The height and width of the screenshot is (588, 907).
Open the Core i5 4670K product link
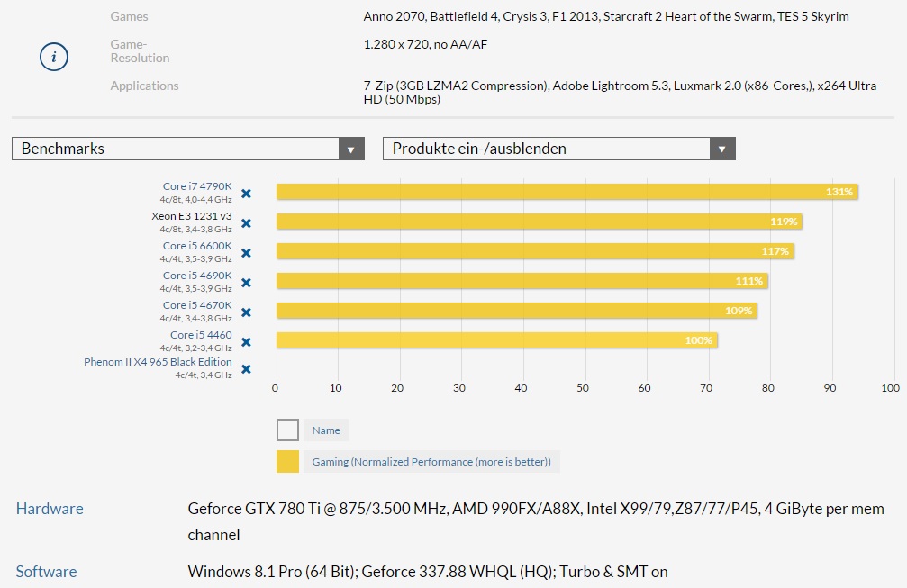point(197,304)
